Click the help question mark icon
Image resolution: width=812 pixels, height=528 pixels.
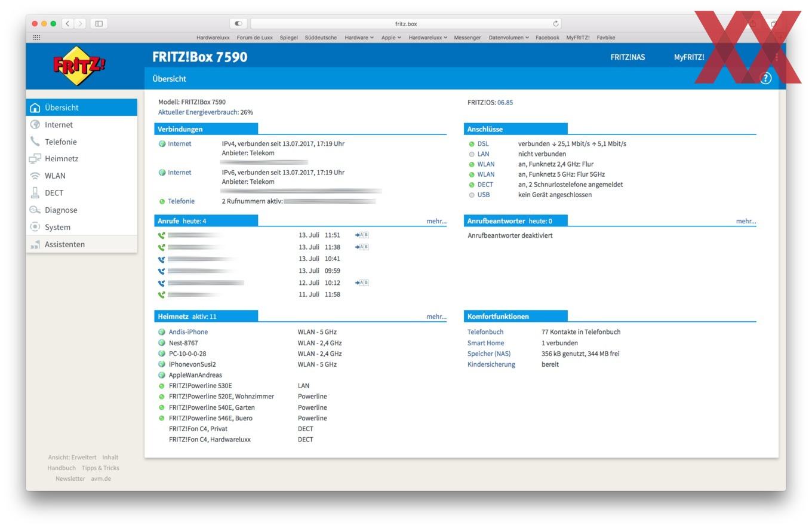point(766,78)
